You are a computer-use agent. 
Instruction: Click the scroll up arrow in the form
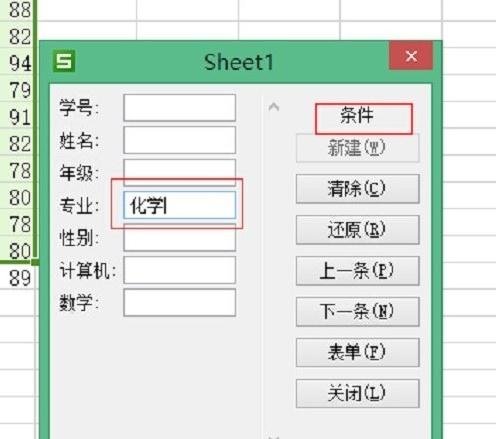274,107
